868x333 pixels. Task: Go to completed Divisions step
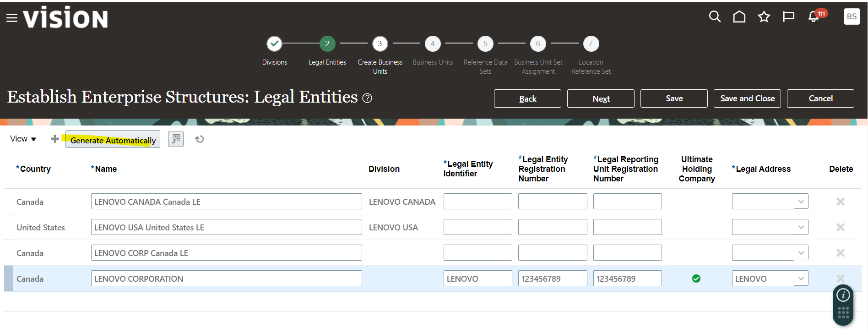[275, 44]
